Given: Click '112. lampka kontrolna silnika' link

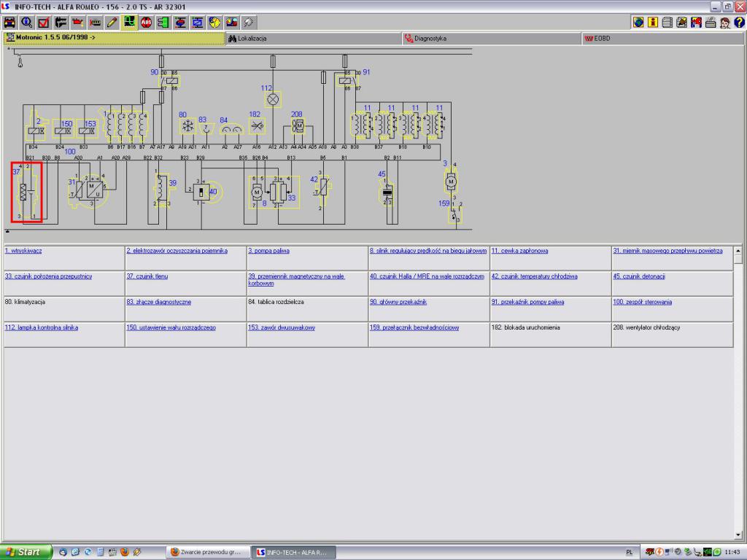Looking at the screenshot, I should 42,327.
